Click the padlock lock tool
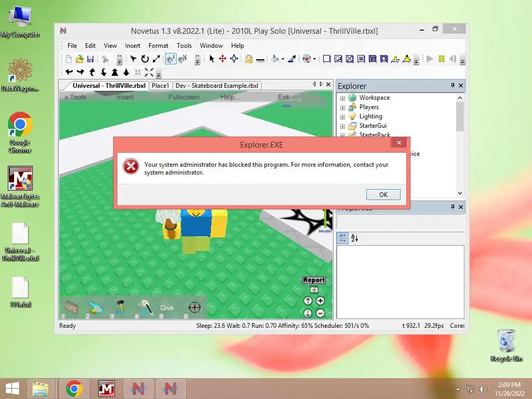The height and width of the screenshot is (399, 532). click(x=249, y=59)
